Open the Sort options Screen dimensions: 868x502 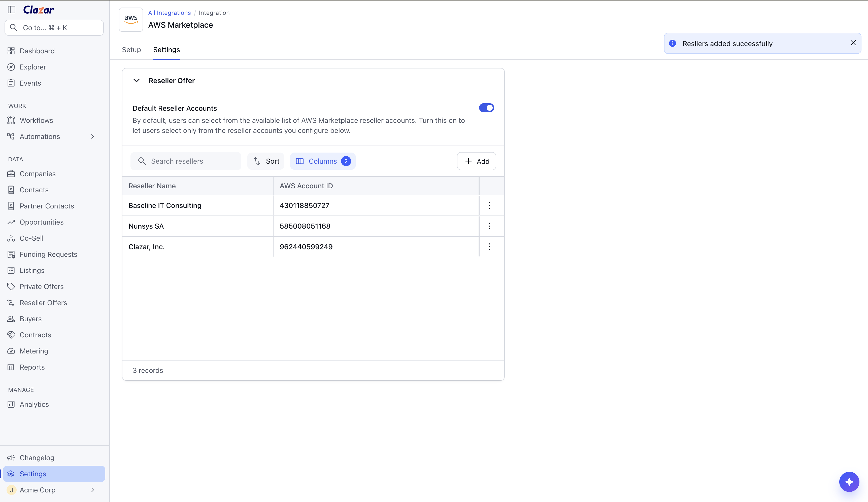point(266,161)
